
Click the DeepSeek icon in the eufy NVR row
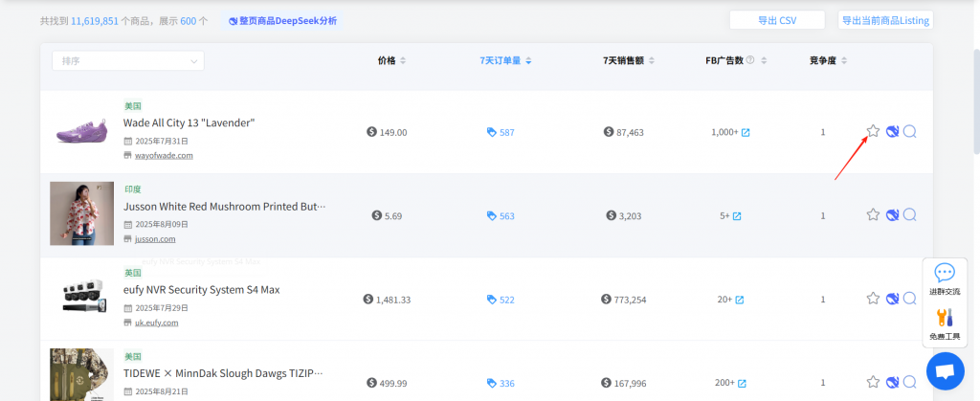click(x=892, y=299)
